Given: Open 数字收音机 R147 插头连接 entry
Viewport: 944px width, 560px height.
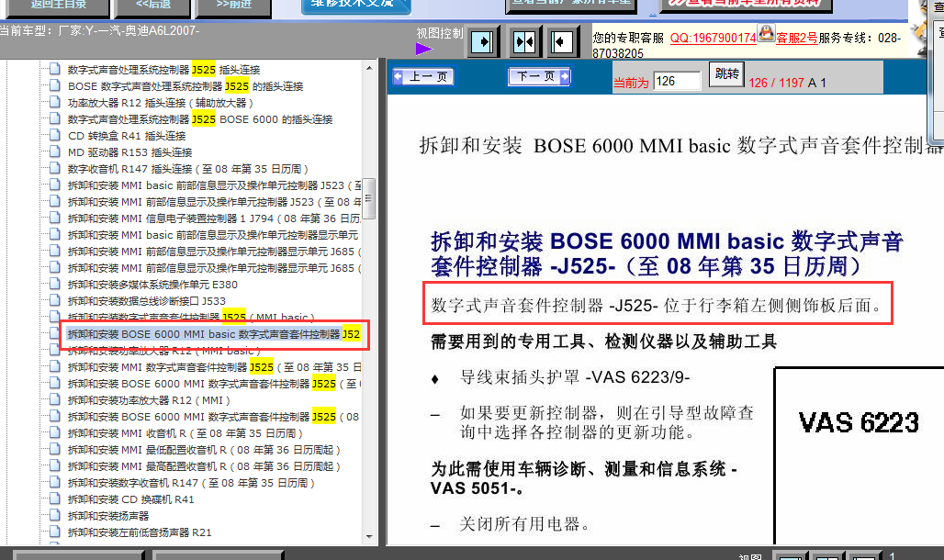Looking at the screenshot, I should click(188, 169).
